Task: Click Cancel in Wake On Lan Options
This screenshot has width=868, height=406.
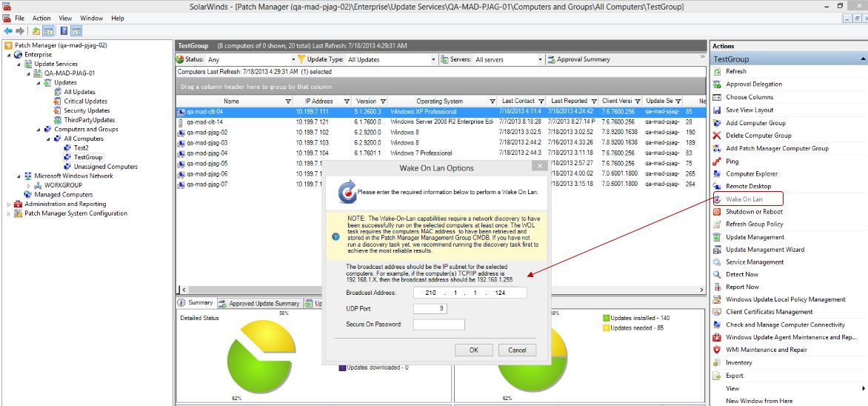Action: pyautogui.click(x=517, y=350)
